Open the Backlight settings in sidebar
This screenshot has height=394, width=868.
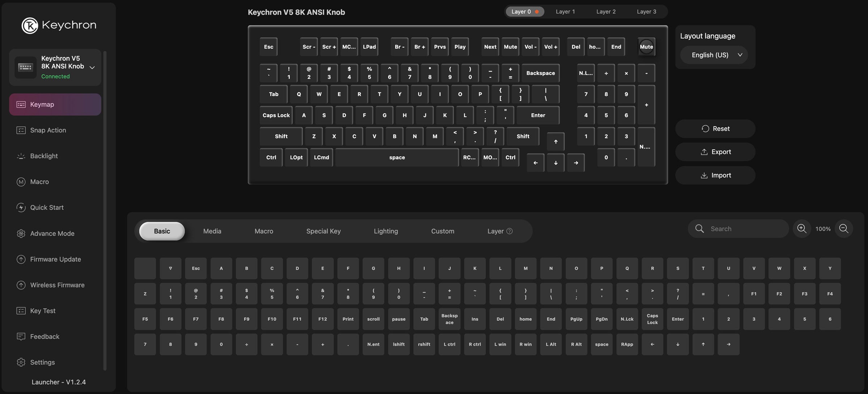click(44, 156)
